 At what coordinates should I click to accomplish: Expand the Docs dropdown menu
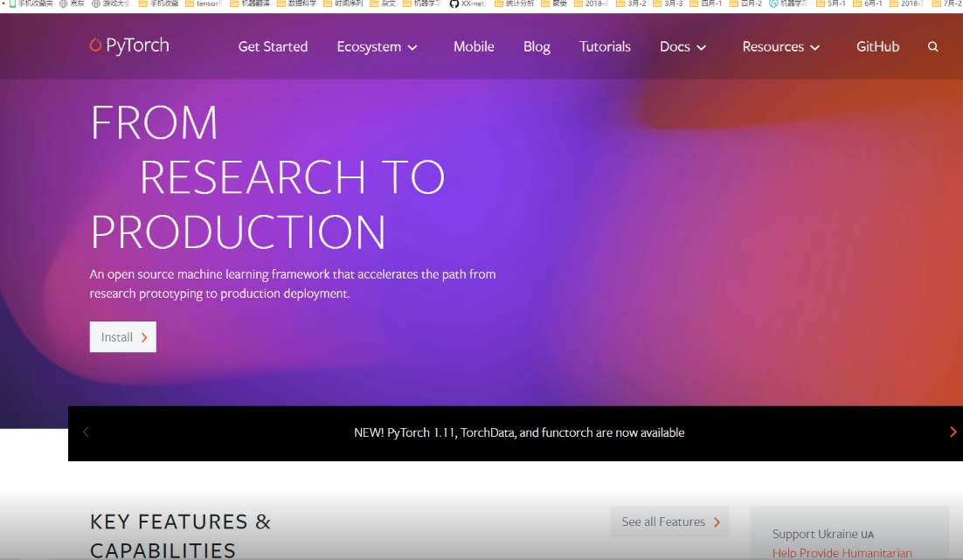682,47
